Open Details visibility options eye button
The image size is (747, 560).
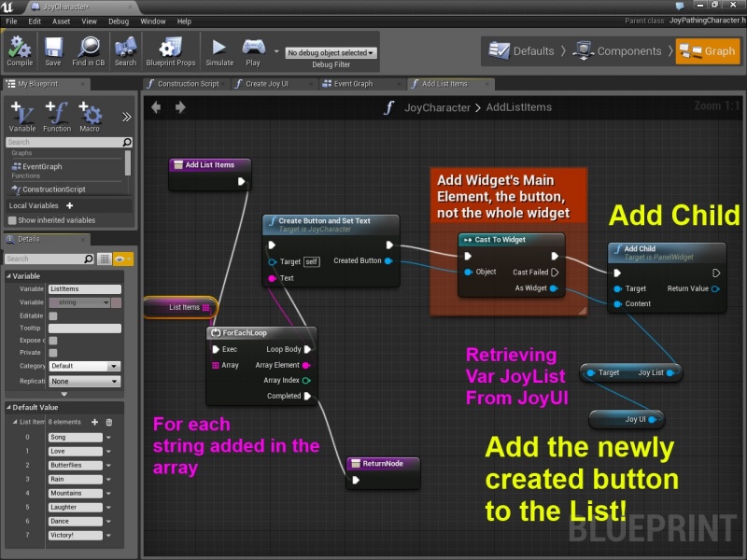[123, 259]
